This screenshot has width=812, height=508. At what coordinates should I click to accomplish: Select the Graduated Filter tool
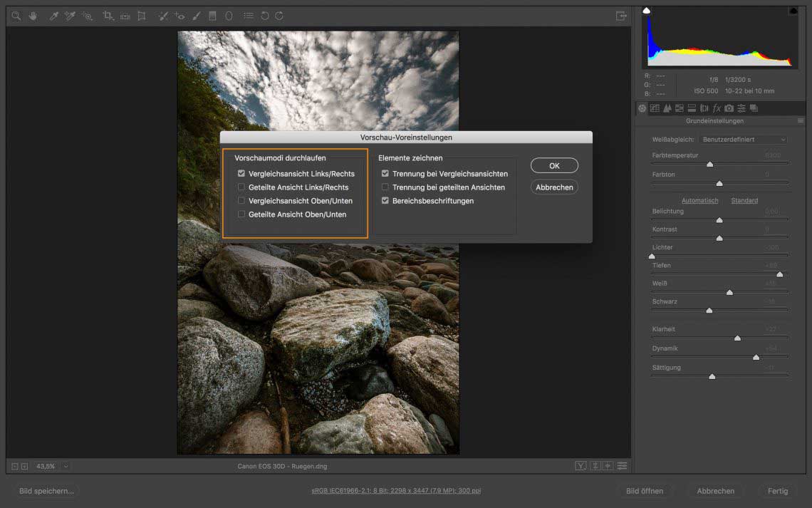pyautogui.click(x=212, y=16)
